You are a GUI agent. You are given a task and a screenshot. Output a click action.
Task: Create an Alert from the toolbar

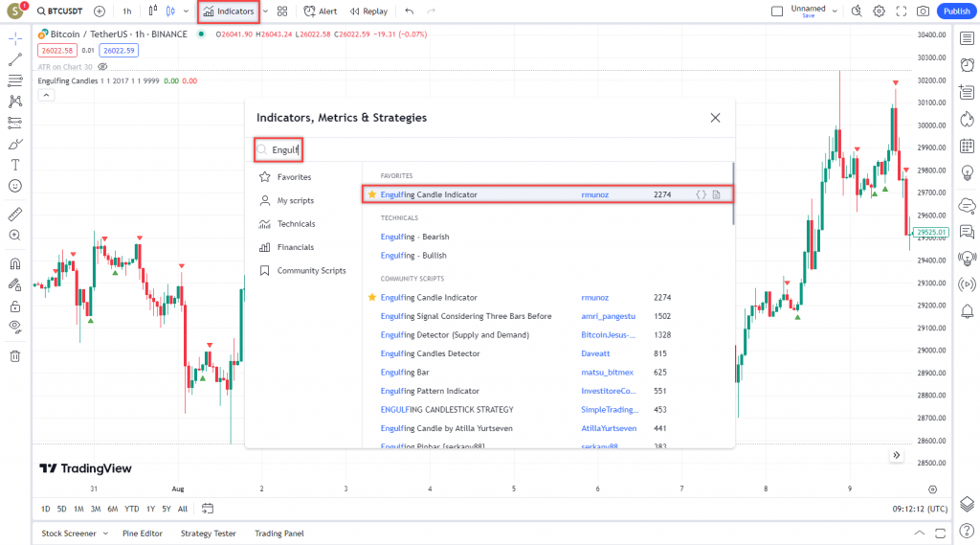(x=320, y=11)
